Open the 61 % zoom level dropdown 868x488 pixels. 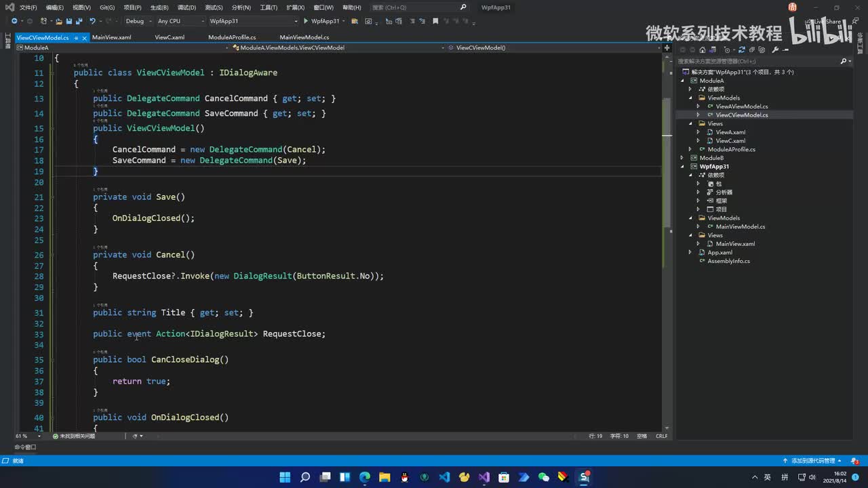[28, 436]
